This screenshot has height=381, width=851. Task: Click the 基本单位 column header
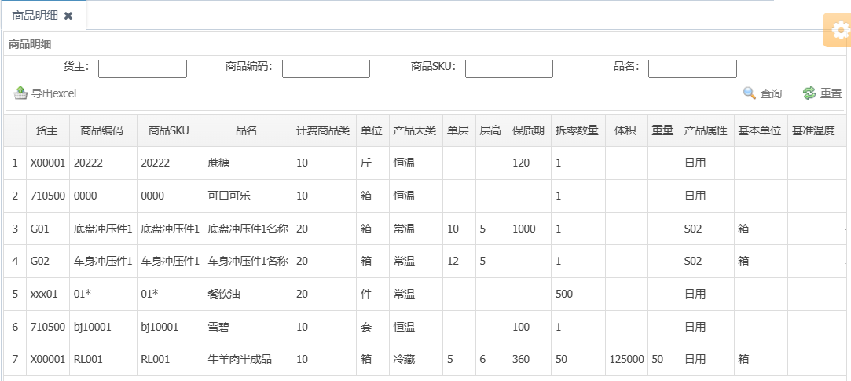pos(760,131)
